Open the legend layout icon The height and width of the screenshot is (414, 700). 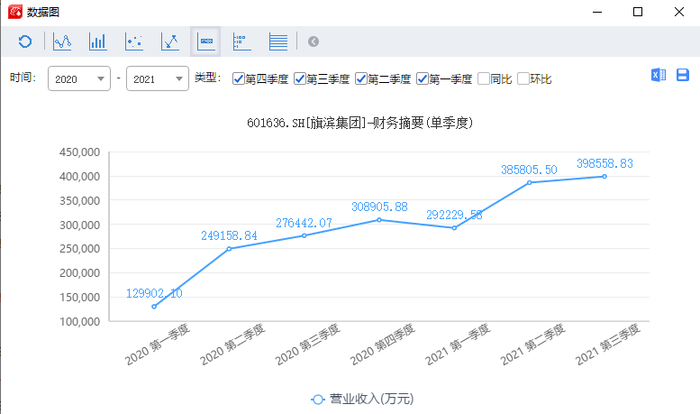pos(242,42)
